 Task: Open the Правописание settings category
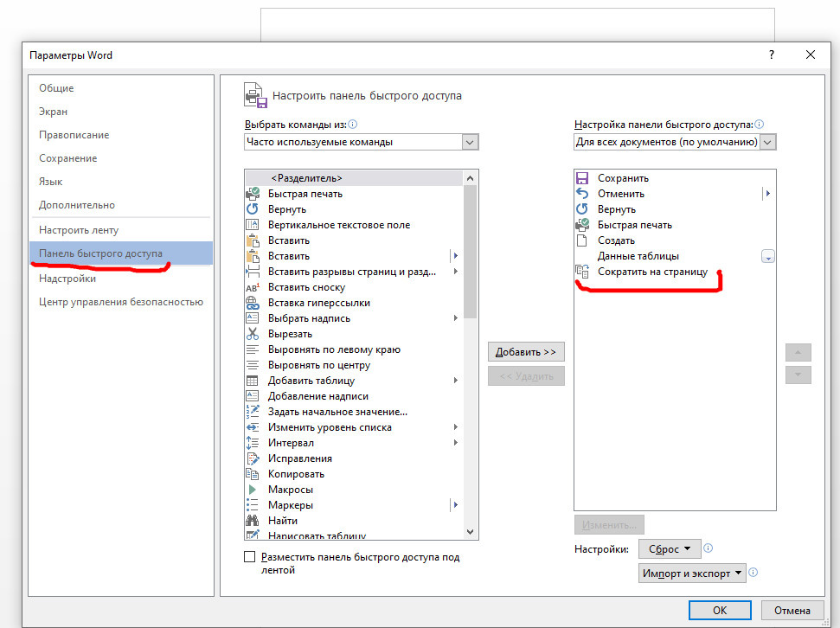(x=74, y=135)
